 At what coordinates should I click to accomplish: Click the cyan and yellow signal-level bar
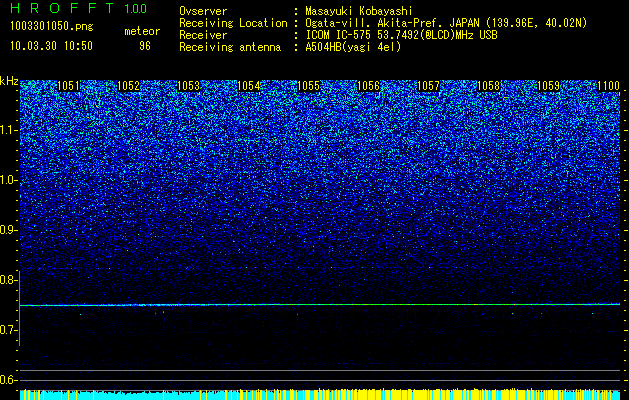(x=320, y=394)
